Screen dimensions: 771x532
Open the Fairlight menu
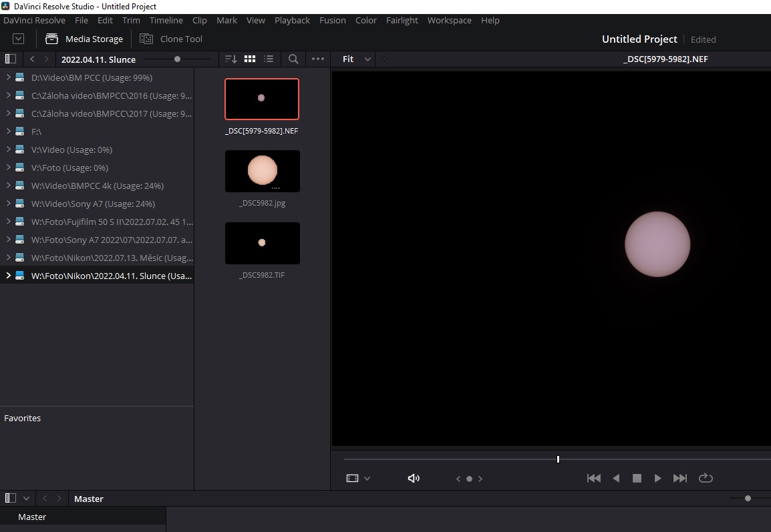point(402,20)
